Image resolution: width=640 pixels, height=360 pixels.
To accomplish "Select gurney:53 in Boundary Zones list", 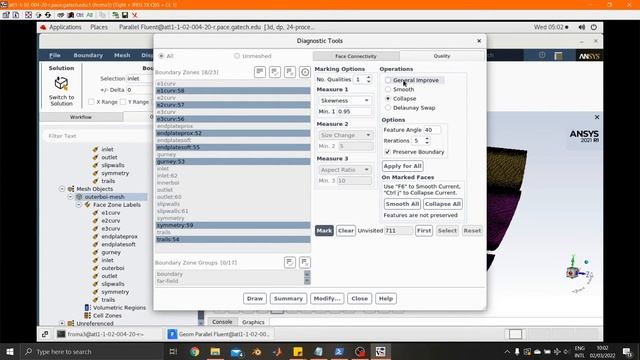I will click(x=233, y=162).
